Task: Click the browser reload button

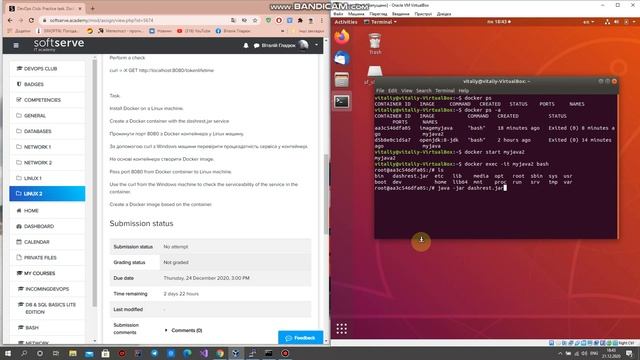Action: tap(31, 20)
